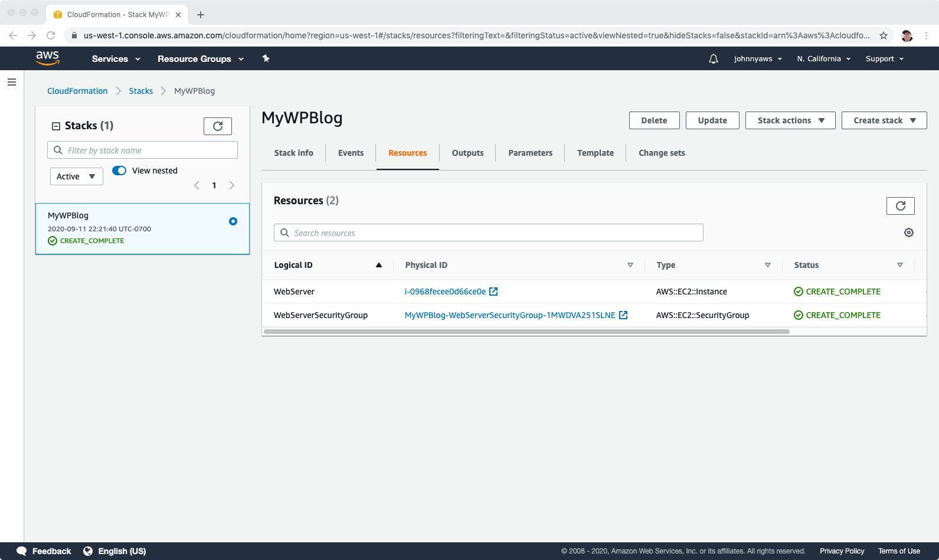Refresh the Resources table
The height and width of the screenshot is (560, 939).
tap(900, 206)
